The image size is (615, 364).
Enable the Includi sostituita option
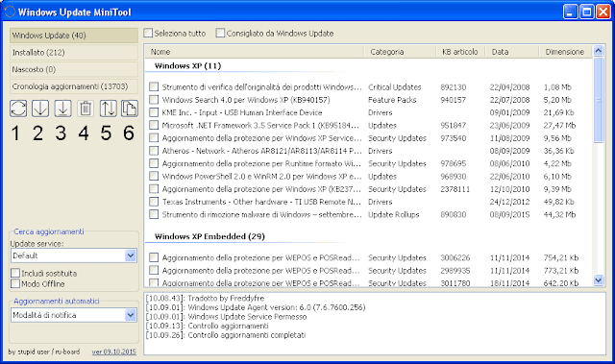point(15,273)
